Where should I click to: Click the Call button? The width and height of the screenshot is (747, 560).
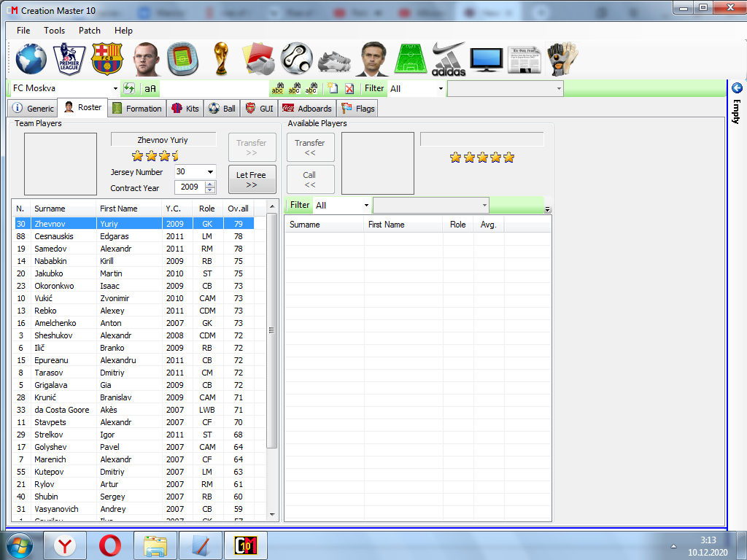(x=310, y=179)
